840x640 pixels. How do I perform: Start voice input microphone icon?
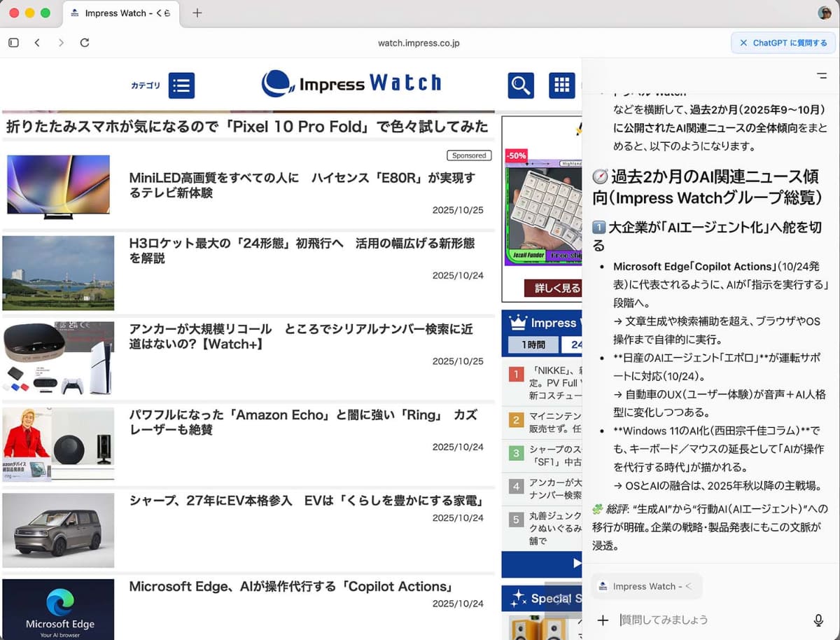click(818, 620)
